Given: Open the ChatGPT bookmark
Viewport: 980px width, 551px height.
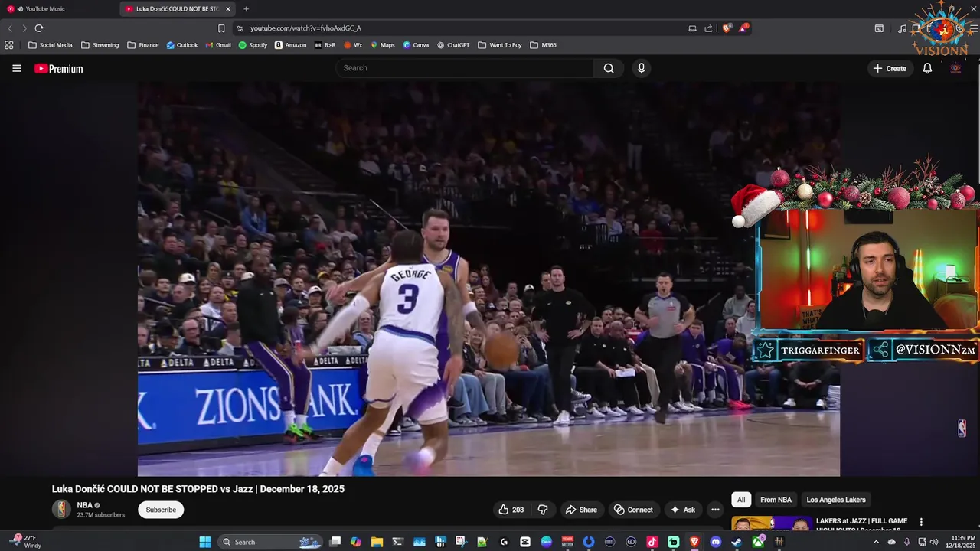Looking at the screenshot, I should (453, 45).
